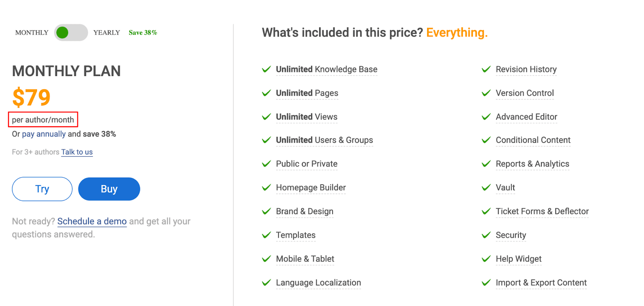Select the MONTHLY billing label
The image size is (644, 306).
tap(32, 33)
